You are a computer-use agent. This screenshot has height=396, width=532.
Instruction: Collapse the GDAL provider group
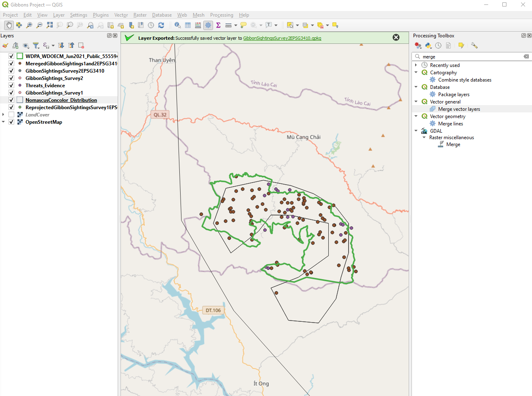pos(416,131)
